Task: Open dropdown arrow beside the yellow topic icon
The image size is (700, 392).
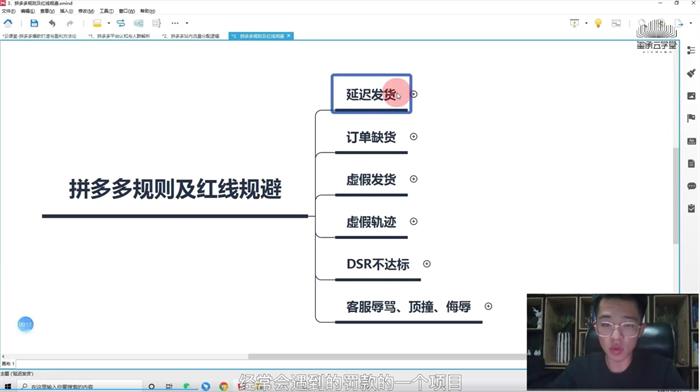Action: click(x=108, y=23)
